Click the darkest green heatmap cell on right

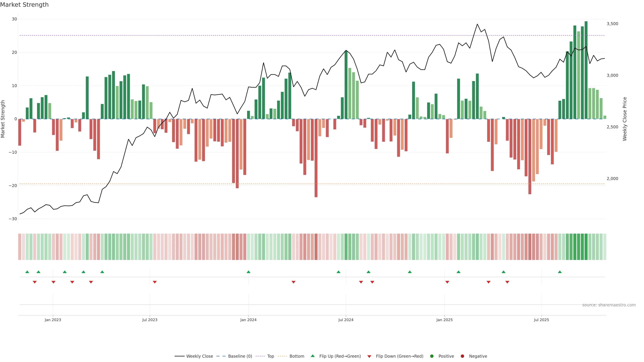pyautogui.click(x=586, y=247)
